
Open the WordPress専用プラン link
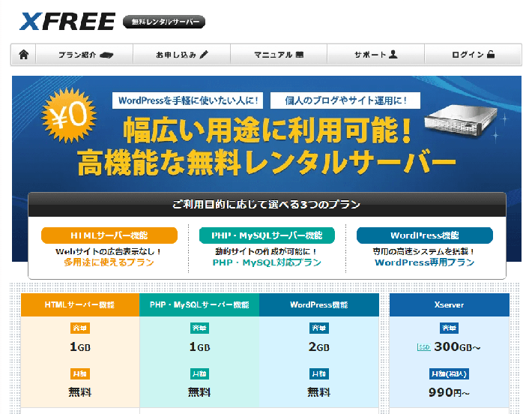[424, 262]
